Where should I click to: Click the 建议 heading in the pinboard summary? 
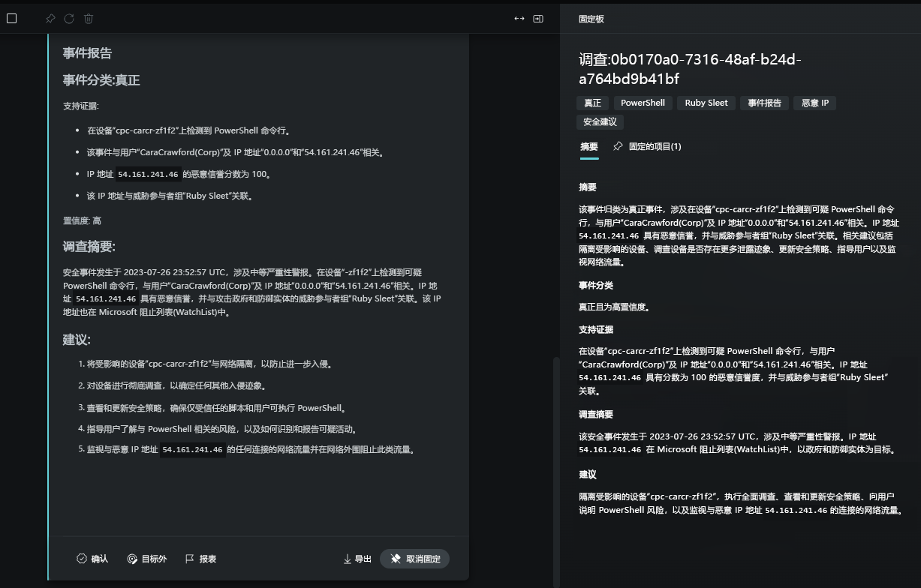pyautogui.click(x=587, y=475)
